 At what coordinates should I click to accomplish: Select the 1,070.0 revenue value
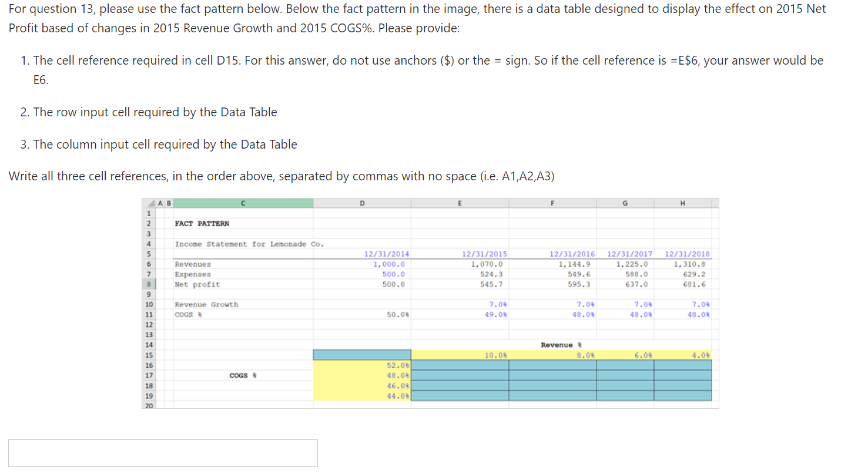pos(486,264)
